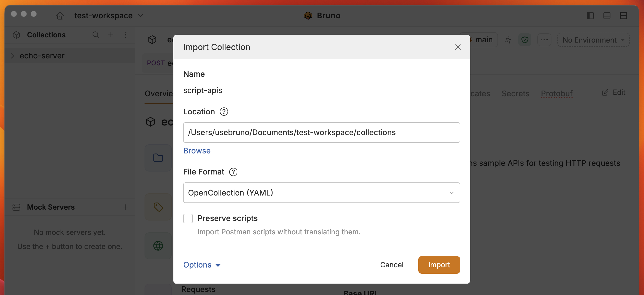Open the Protobuf tab
The height and width of the screenshot is (295, 644).
click(x=556, y=93)
